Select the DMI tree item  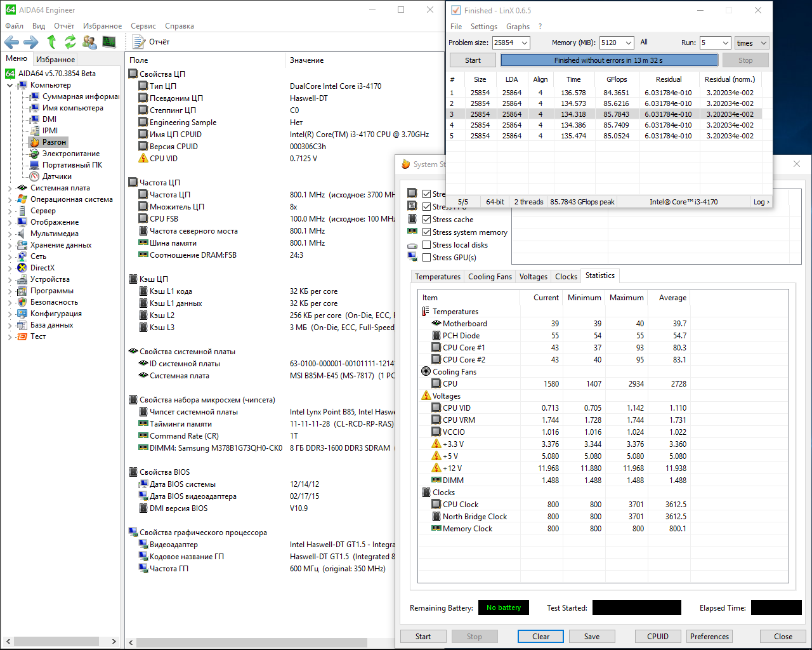(43, 119)
